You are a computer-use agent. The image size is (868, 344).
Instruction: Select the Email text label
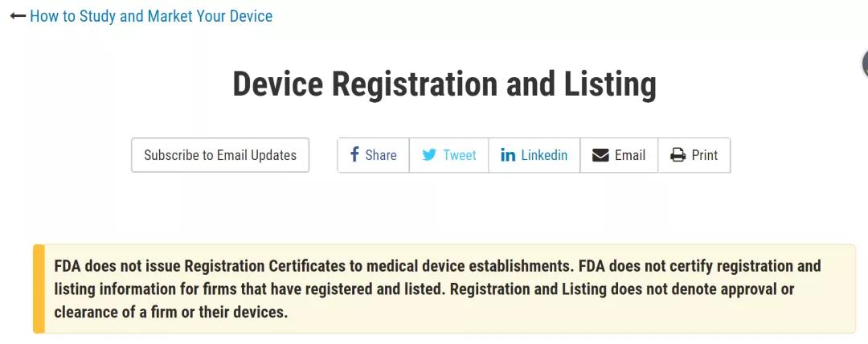[x=630, y=155]
